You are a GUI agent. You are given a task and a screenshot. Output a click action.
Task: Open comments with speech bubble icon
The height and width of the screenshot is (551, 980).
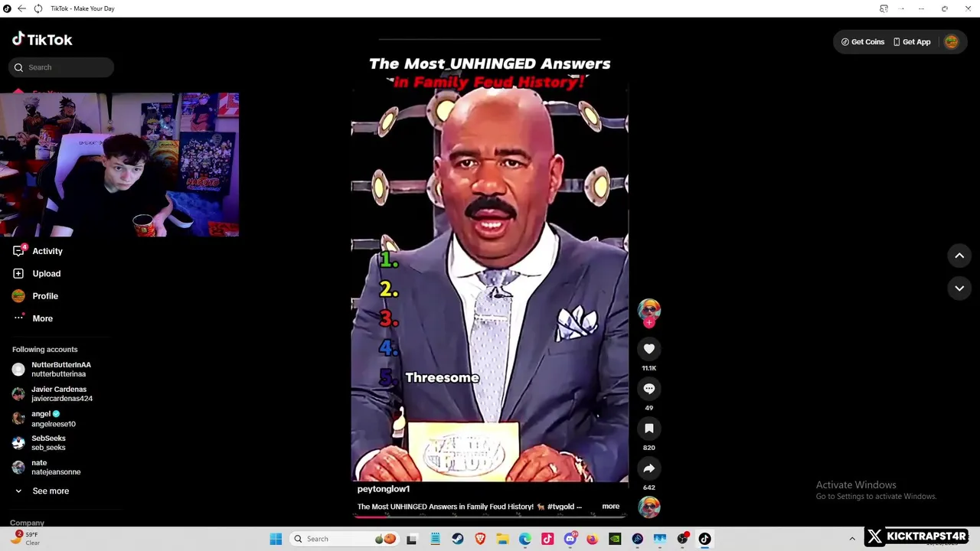point(649,389)
